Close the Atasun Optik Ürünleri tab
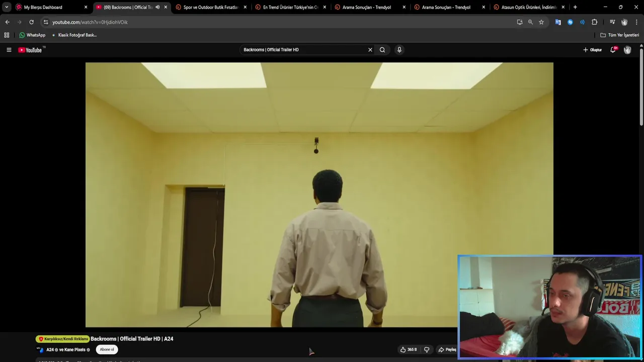 [563, 7]
